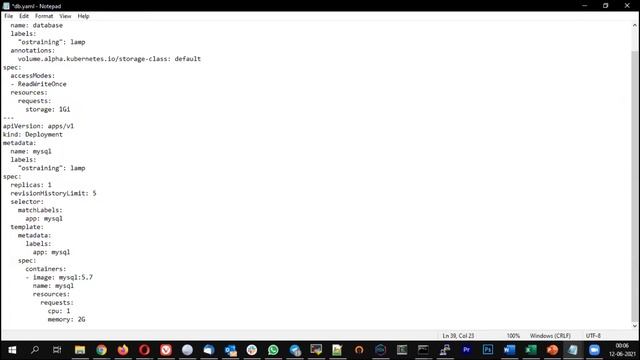The width and height of the screenshot is (640, 360).
Task: Open the Edit menu
Action: (24, 16)
